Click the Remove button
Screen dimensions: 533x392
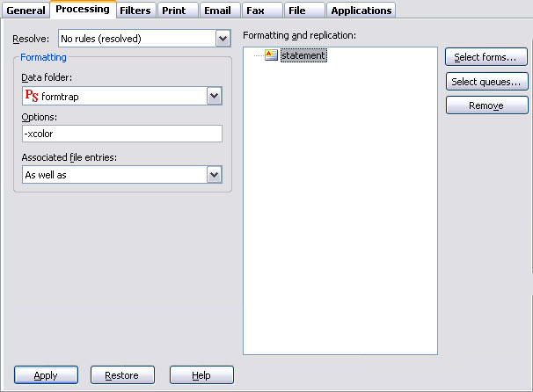click(x=486, y=105)
